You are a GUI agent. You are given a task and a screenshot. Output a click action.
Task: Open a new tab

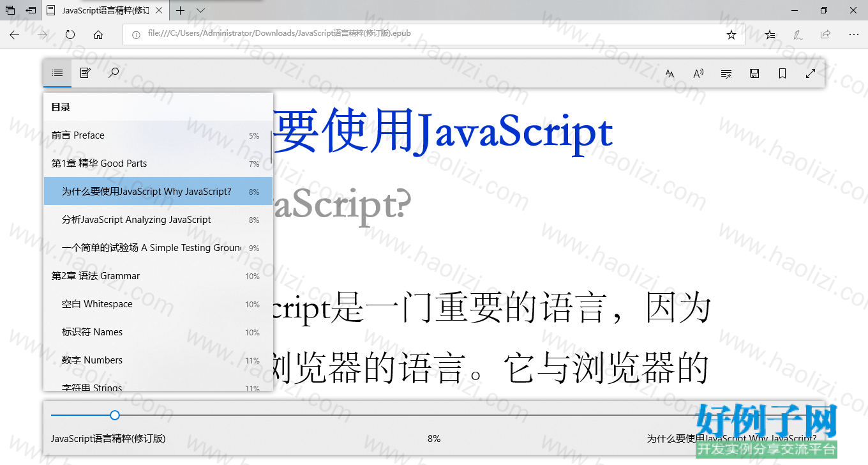(181, 10)
